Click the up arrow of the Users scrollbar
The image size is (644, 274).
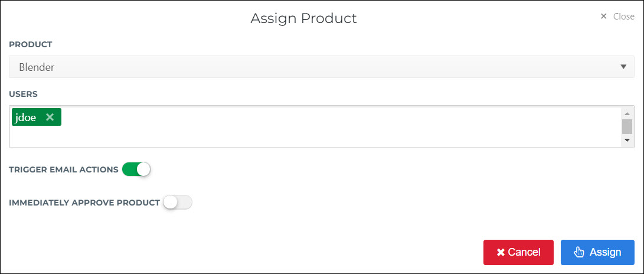pyautogui.click(x=627, y=114)
